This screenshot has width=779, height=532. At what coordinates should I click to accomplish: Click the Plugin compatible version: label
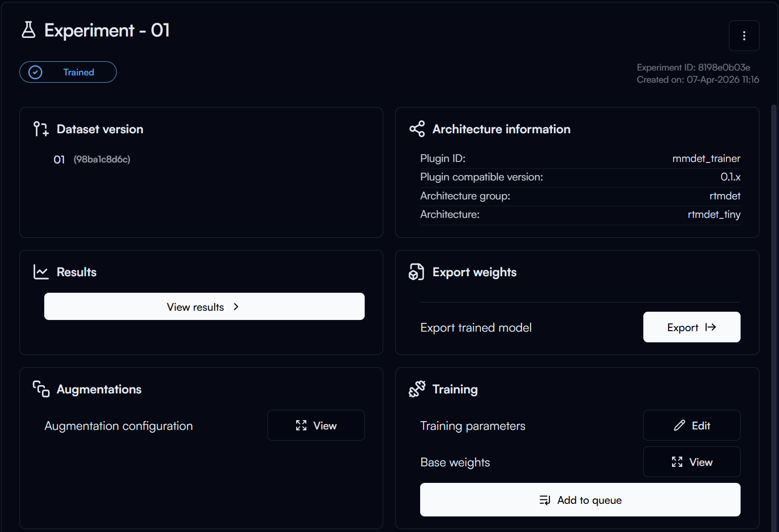coord(481,177)
